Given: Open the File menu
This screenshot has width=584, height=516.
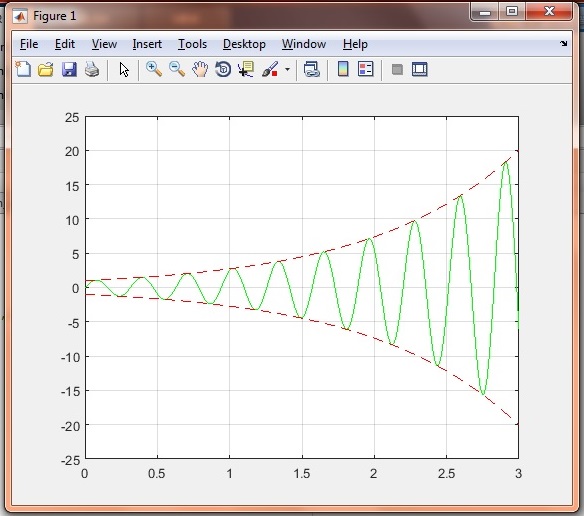Looking at the screenshot, I should tap(29, 44).
